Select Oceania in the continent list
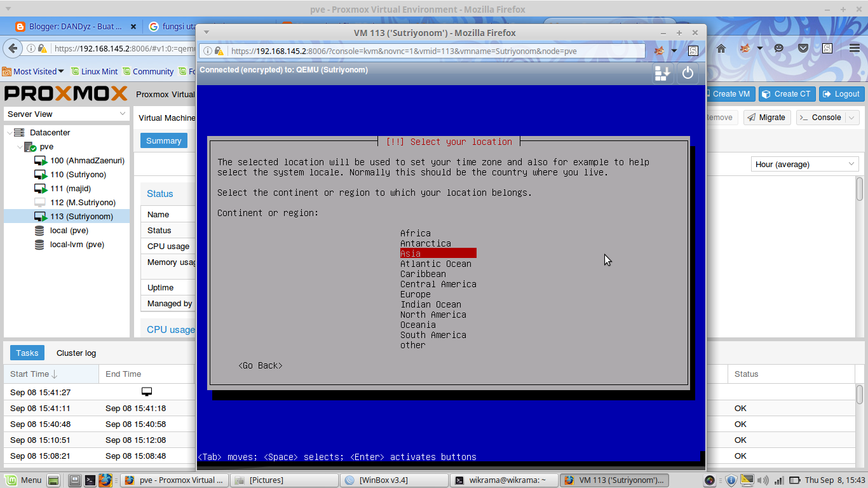The width and height of the screenshot is (868, 488). point(418,325)
